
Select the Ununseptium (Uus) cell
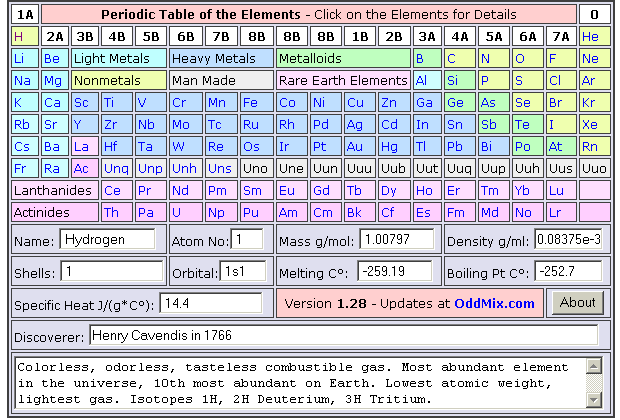pos(561,169)
